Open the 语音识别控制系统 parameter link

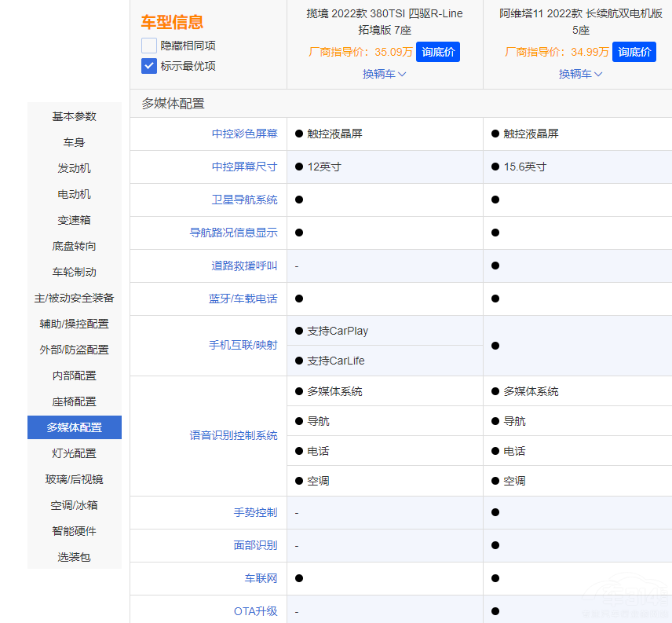tap(237, 435)
